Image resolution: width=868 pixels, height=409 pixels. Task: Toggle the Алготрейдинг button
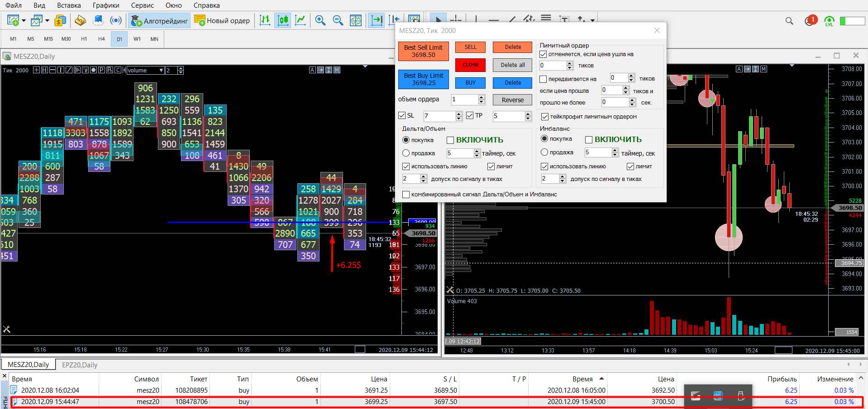pos(159,20)
